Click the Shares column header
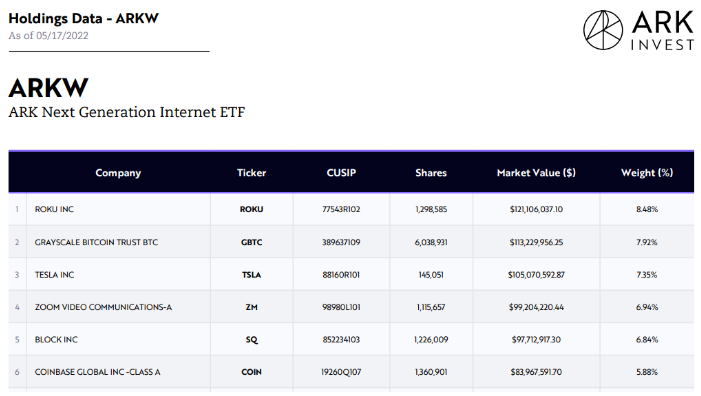 (431, 173)
